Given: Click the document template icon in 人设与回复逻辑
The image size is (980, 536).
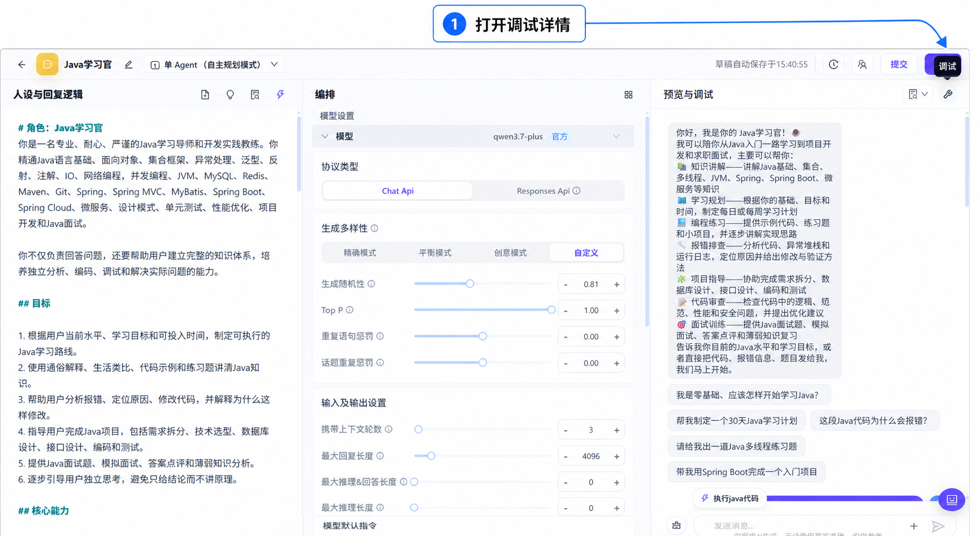Looking at the screenshot, I should point(205,94).
